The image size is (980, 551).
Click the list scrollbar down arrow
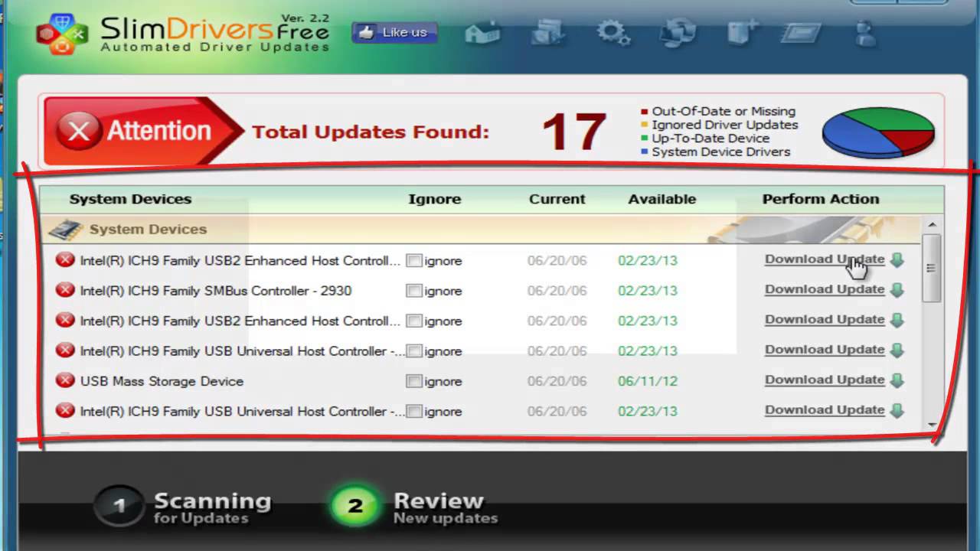[932, 425]
